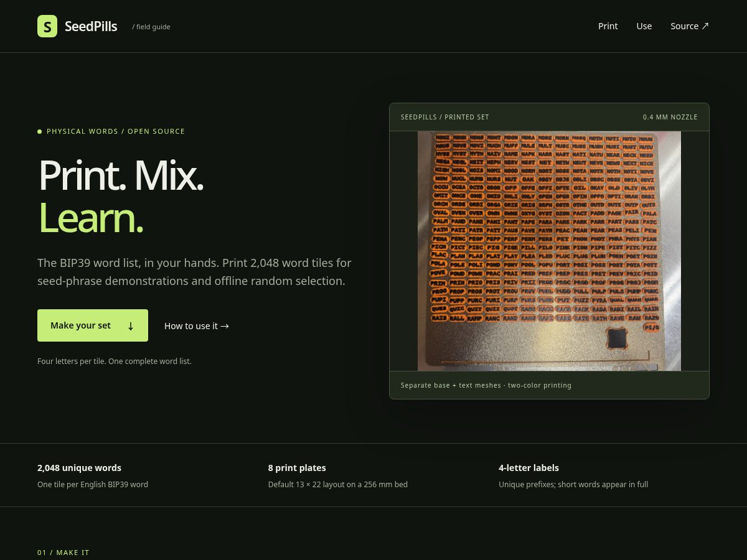
Task: Click the 'Separate base + text meshes' caption
Action: tap(486, 385)
